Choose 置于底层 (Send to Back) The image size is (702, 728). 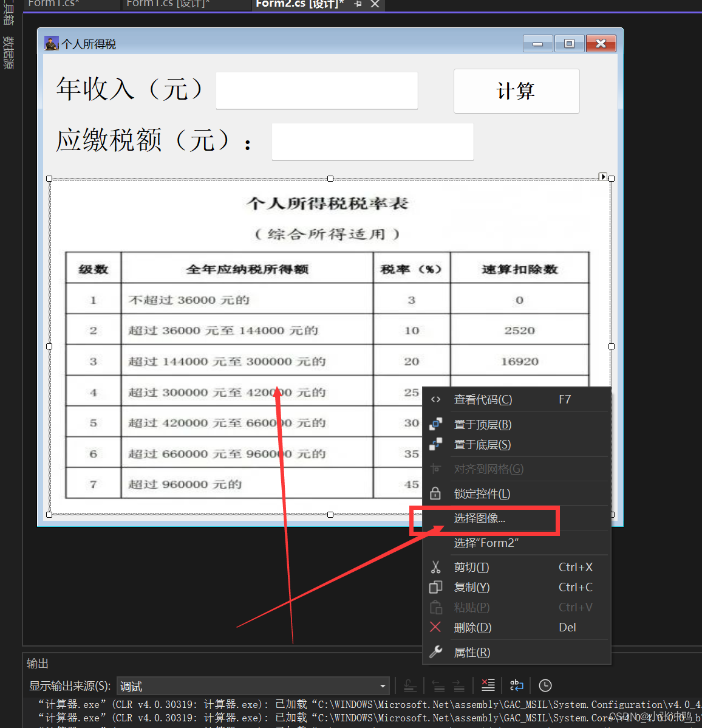(516, 445)
